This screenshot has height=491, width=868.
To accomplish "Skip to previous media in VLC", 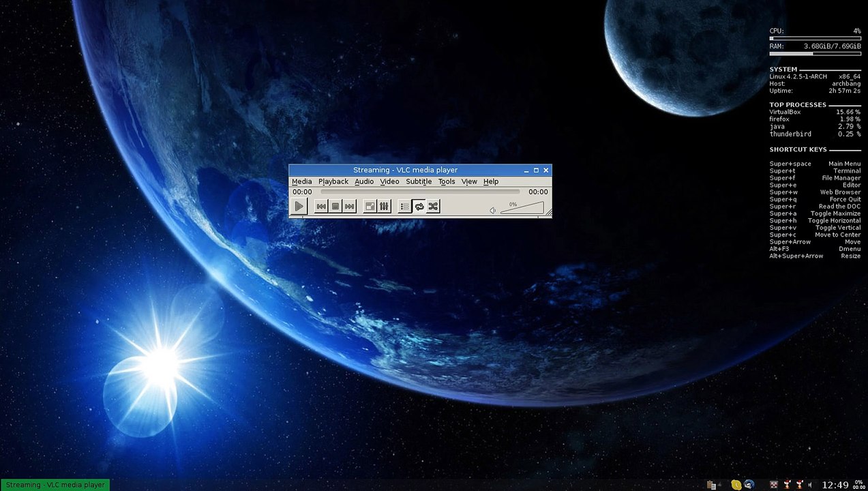I will coord(321,206).
